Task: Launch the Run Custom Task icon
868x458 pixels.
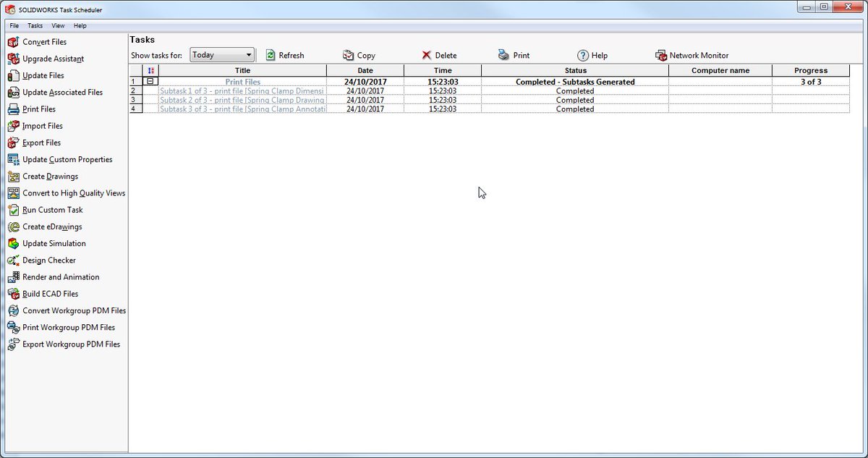Action: pos(13,210)
